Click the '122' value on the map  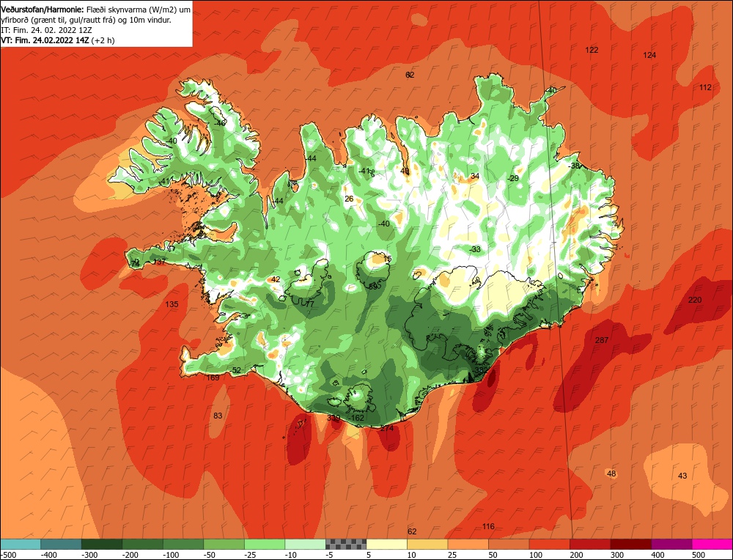(592, 50)
